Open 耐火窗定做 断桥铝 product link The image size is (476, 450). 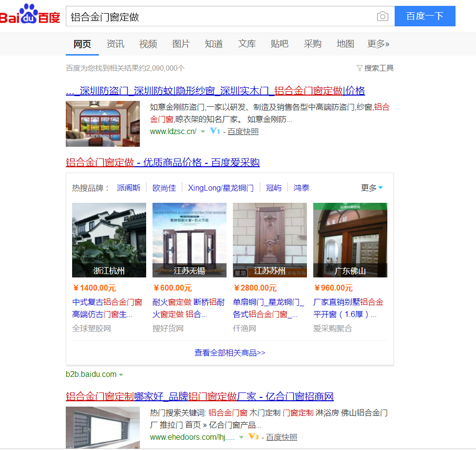point(189,308)
